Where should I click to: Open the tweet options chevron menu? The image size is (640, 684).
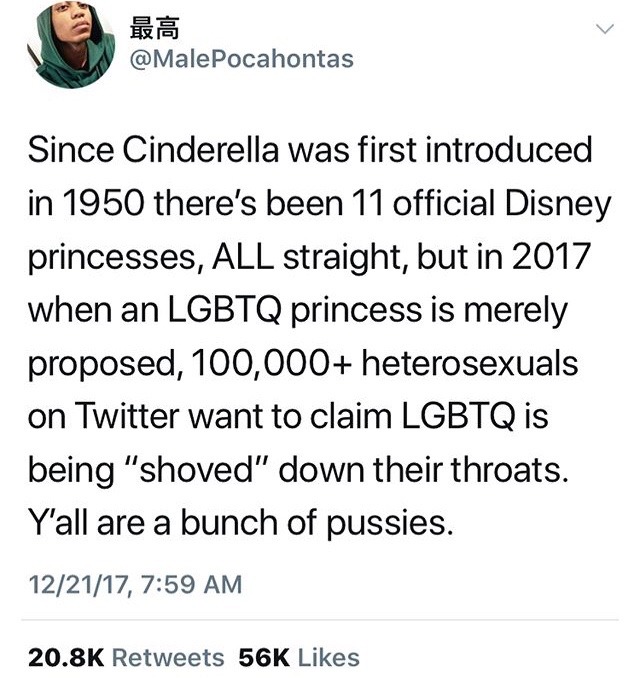pos(603,33)
